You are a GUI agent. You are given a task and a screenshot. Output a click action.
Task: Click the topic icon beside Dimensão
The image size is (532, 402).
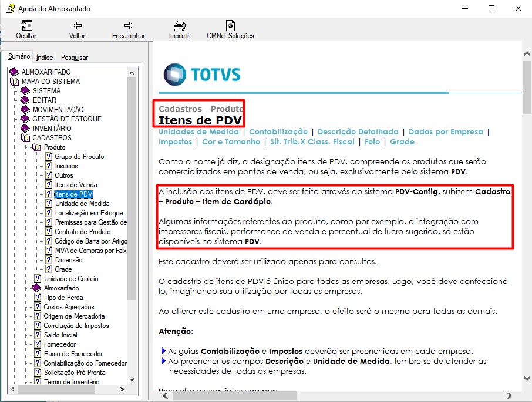49,260
